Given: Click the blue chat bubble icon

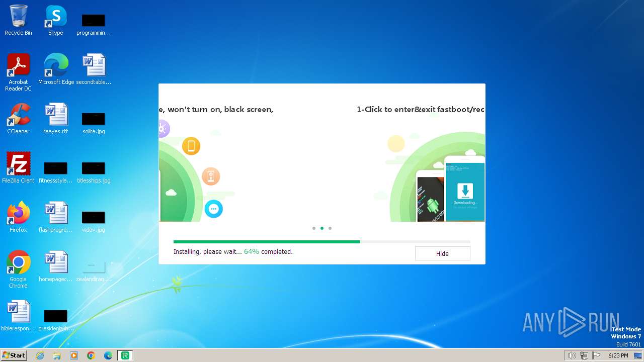Looking at the screenshot, I should pyautogui.click(x=213, y=209).
